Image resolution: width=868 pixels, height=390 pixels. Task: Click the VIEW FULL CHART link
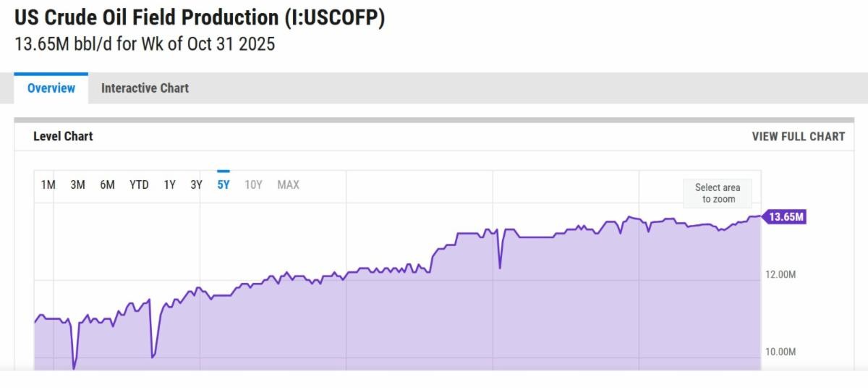(798, 136)
